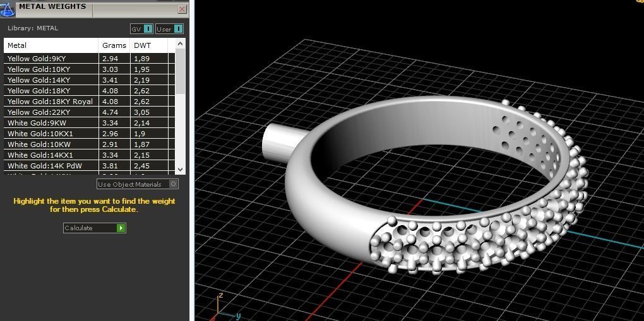The width and height of the screenshot is (644, 321).
Task: Select the White Gold:10KX1 row
Action: click(x=89, y=133)
